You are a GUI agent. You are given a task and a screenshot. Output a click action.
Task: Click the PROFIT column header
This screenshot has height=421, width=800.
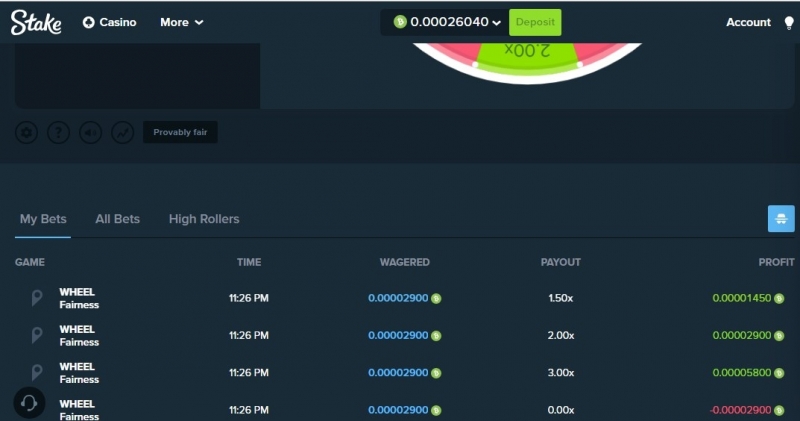(x=776, y=262)
